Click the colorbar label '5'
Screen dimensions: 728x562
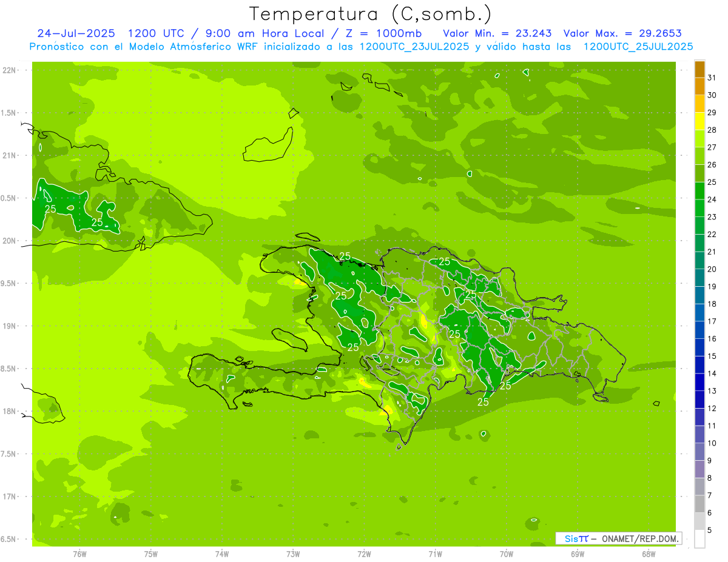pyautogui.click(x=710, y=530)
